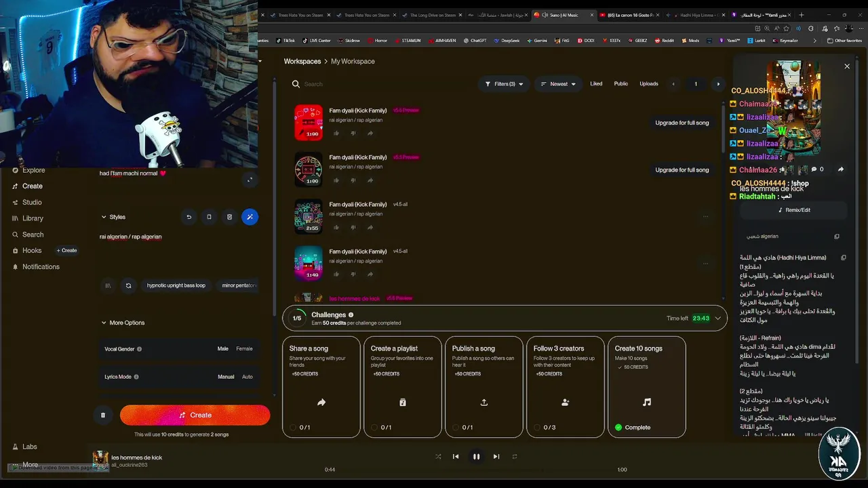Image resolution: width=868 pixels, height=488 pixels.
Task: Share the Fam dyali song lasting 1:40
Action: [x=370, y=274]
